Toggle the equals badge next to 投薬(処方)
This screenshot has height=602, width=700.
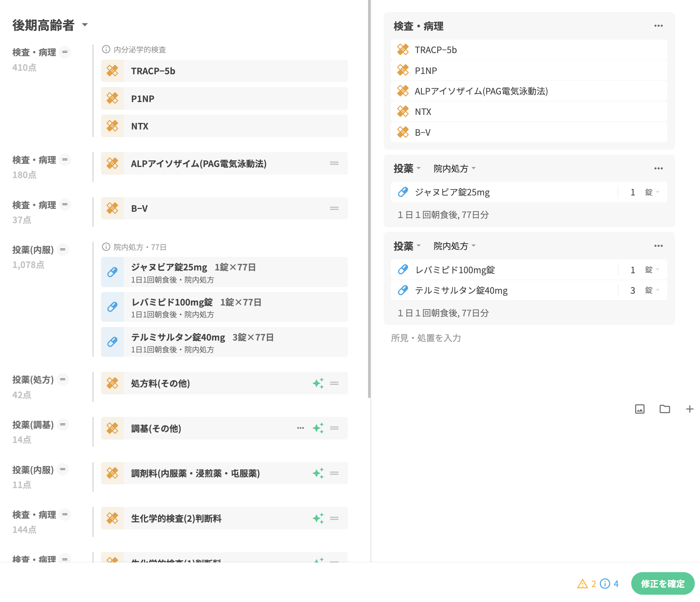pos(63,379)
